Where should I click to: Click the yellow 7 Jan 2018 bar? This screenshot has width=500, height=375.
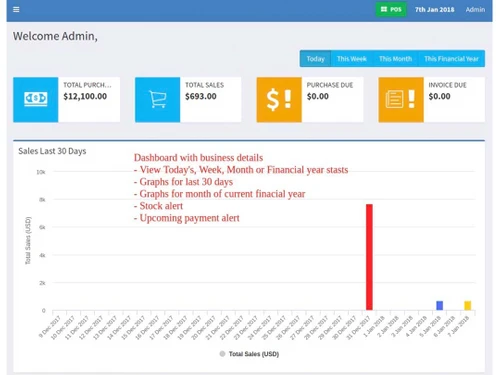pyautogui.click(x=468, y=305)
